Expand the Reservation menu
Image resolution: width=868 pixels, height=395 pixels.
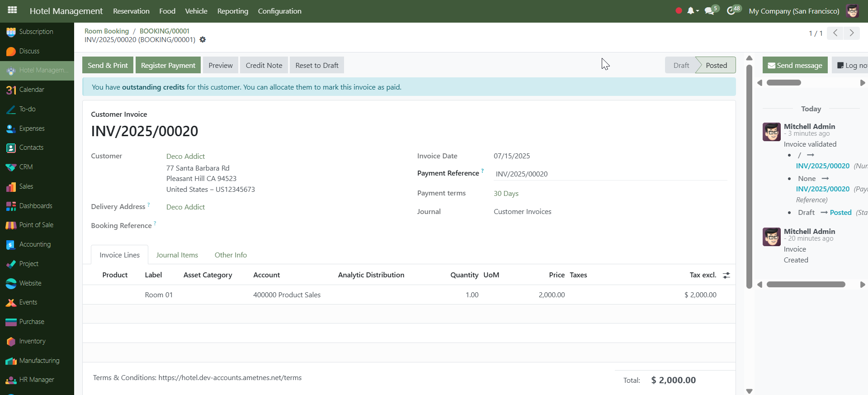131,11
